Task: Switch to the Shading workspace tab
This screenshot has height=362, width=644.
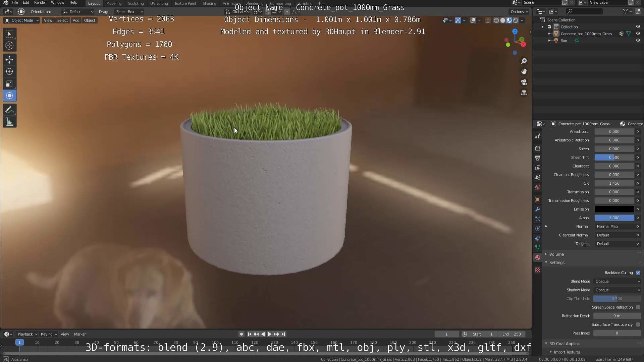Action: point(209,3)
